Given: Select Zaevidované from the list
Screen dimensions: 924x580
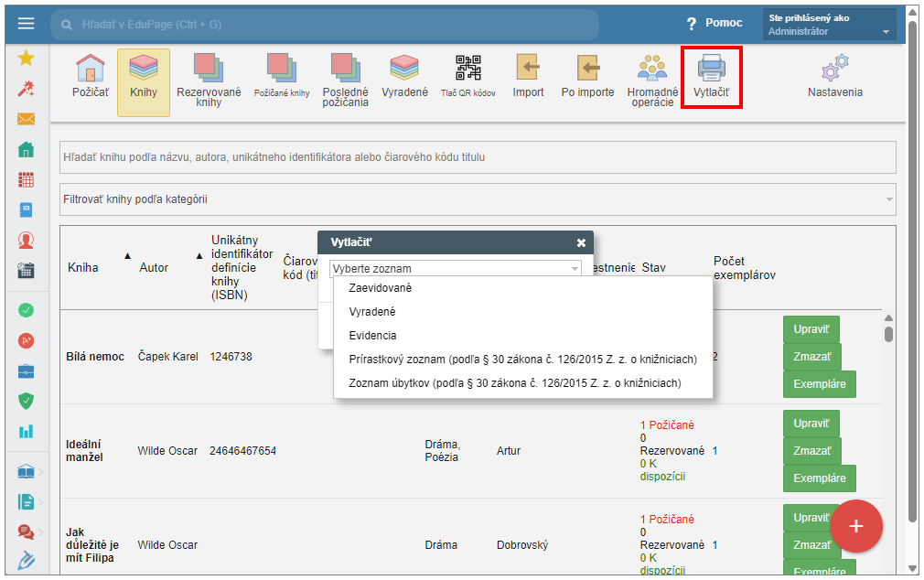Looking at the screenshot, I should tap(380, 288).
